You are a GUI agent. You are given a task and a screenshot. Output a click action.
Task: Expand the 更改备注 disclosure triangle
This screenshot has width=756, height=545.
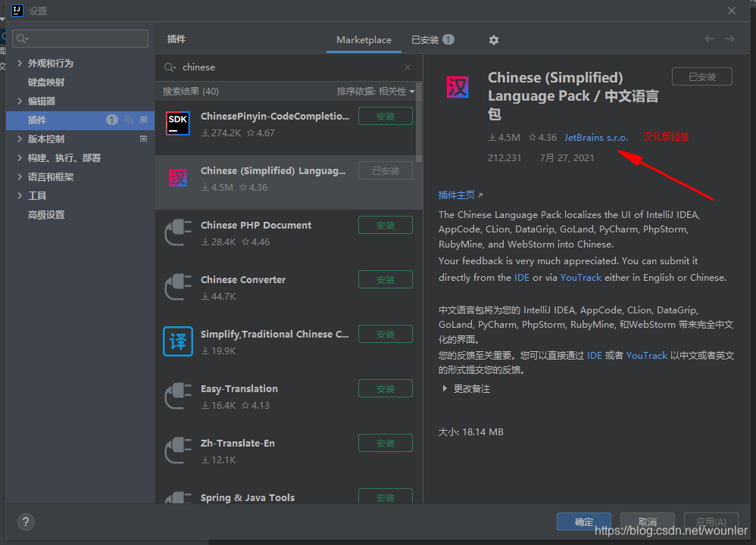[445, 388]
